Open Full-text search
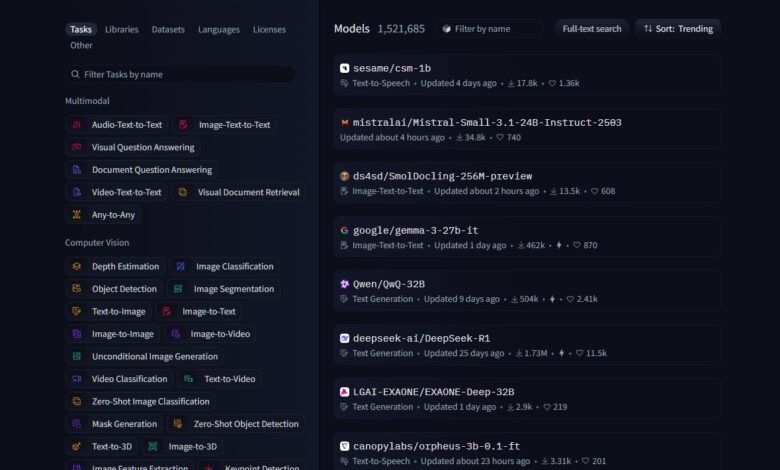 [x=591, y=29]
